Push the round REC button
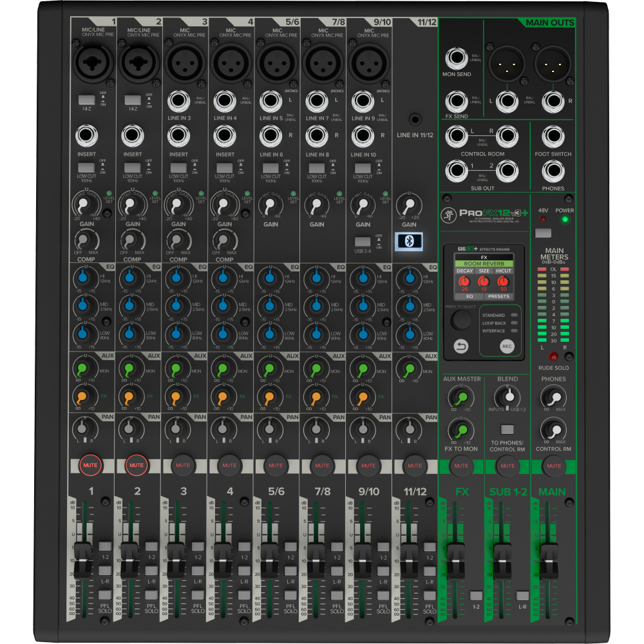Screen dimensions: 644x644 [507, 346]
